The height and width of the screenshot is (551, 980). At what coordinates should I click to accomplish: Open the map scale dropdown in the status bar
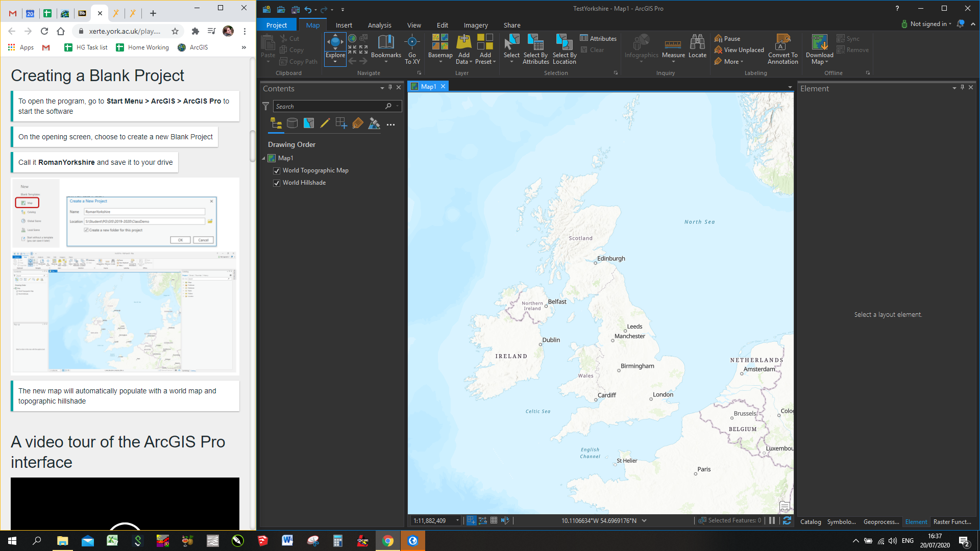click(x=456, y=520)
